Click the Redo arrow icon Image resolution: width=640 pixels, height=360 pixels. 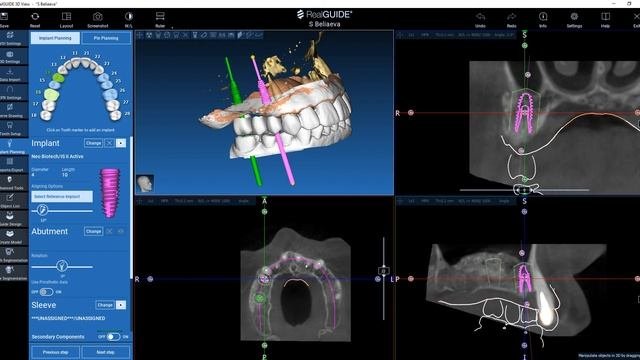[x=511, y=16]
